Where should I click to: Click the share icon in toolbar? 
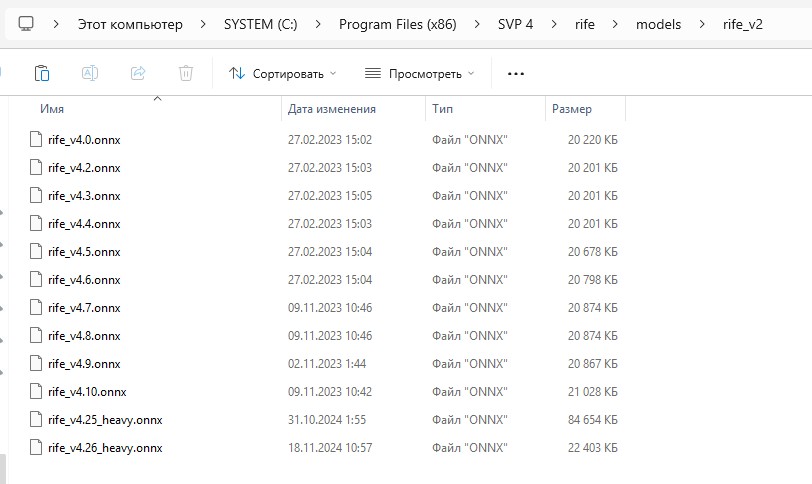pyautogui.click(x=138, y=73)
